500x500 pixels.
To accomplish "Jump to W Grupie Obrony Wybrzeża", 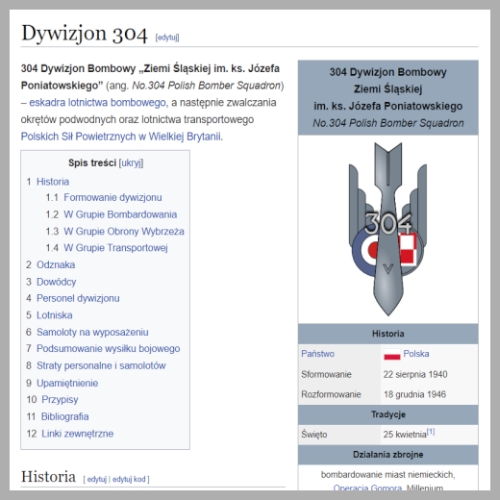I will [124, 231].
